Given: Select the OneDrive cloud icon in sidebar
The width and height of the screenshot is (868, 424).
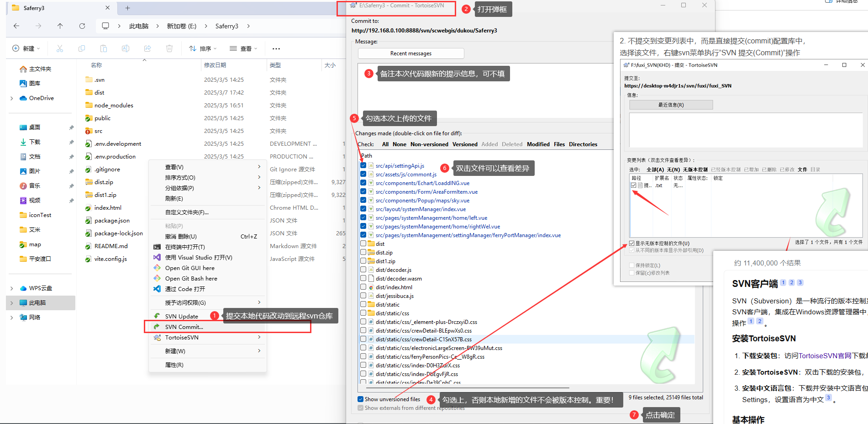Looking at the screenshot, I should (23, 98).
